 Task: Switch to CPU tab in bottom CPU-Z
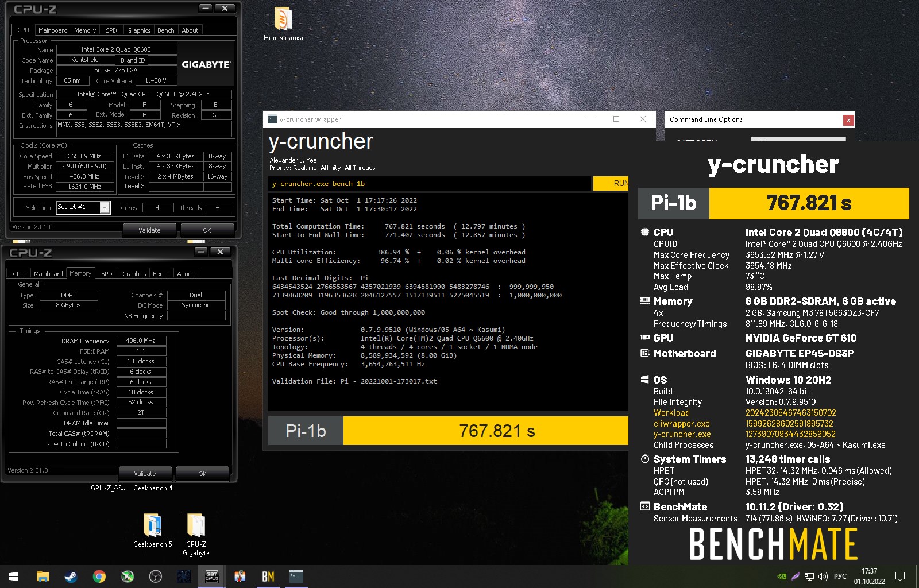[19, 274]
